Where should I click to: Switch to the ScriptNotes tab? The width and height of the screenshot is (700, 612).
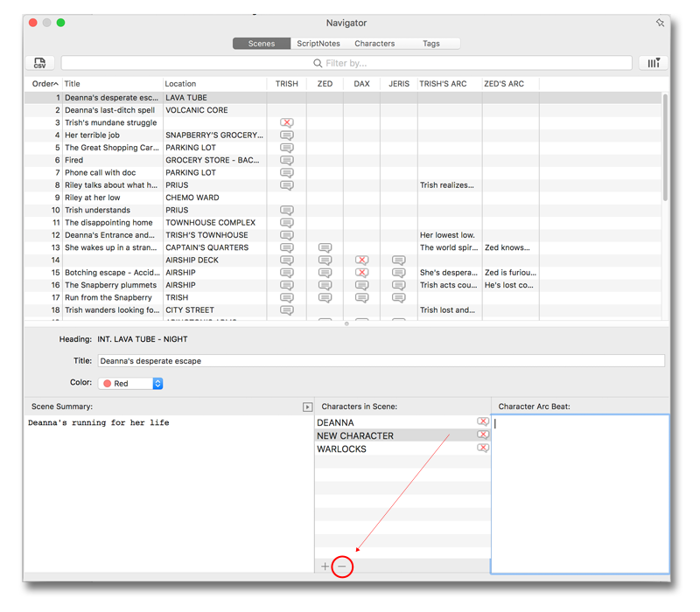pos(318,44)
